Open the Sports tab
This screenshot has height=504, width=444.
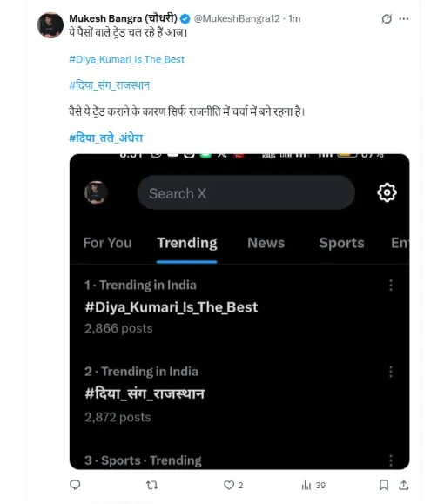point(341,243)
